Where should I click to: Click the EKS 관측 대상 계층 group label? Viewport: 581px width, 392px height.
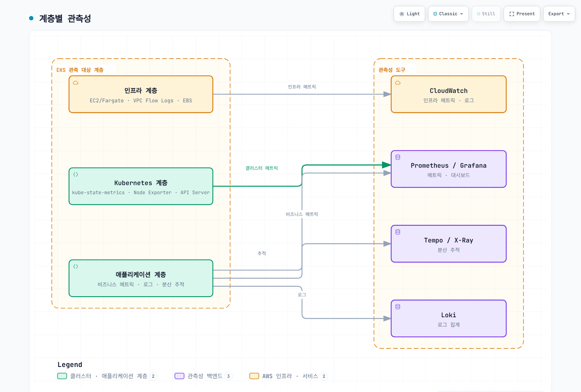[x=80, y=70]
